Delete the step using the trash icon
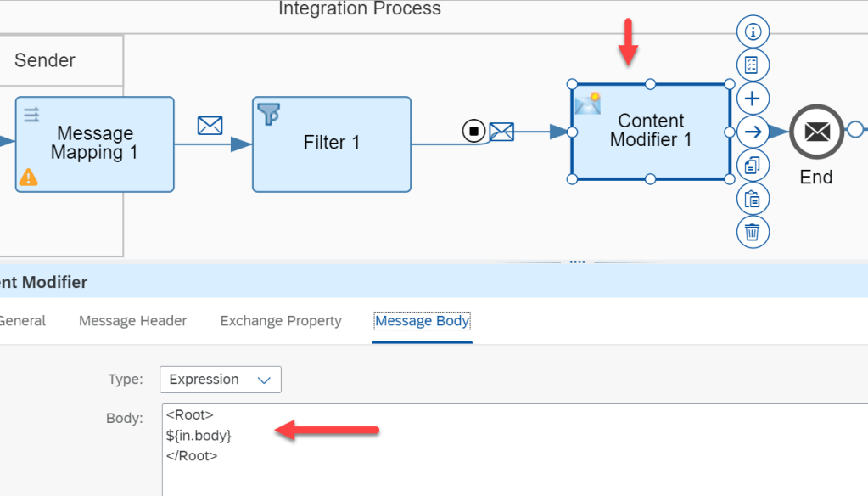The width and height of the screenshot is (868, 496). point(752,231)
